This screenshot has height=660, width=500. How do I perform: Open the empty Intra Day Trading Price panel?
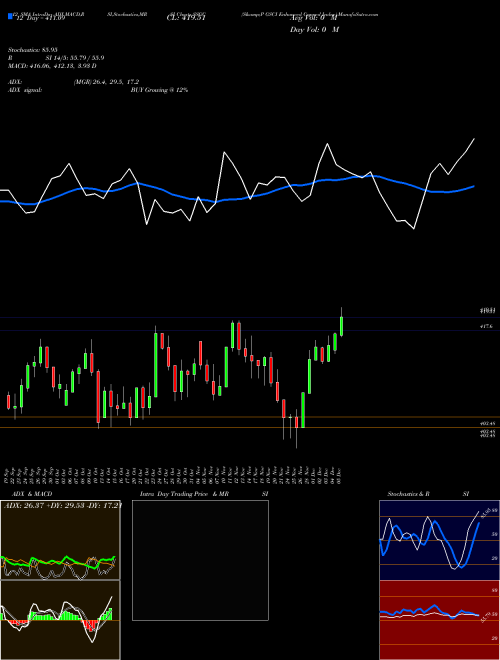coord(200,560)
